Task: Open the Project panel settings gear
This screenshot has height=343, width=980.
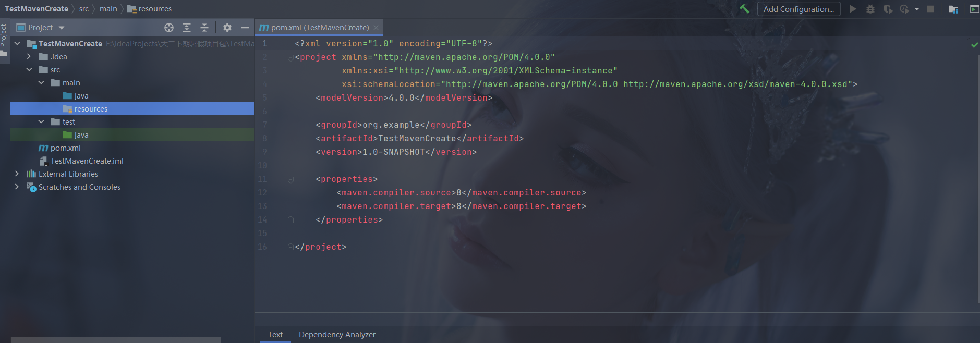Action: click(227, 28)
